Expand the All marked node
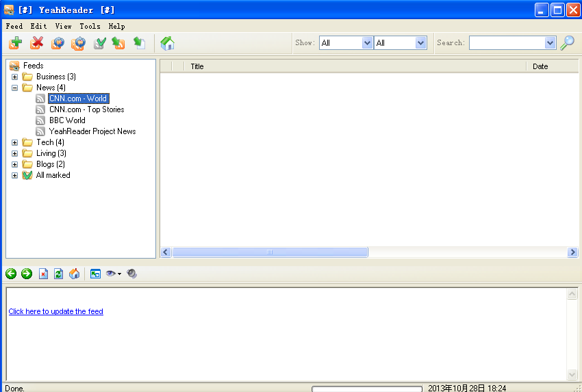582x392 pixels. coord(15,175)
